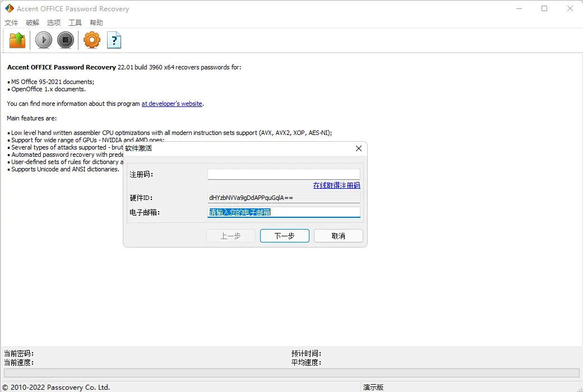Image resolution: width=583 pixels, height=392 pixels.
Task: Close the 软件激活 dialog
Action: point(358,148)
